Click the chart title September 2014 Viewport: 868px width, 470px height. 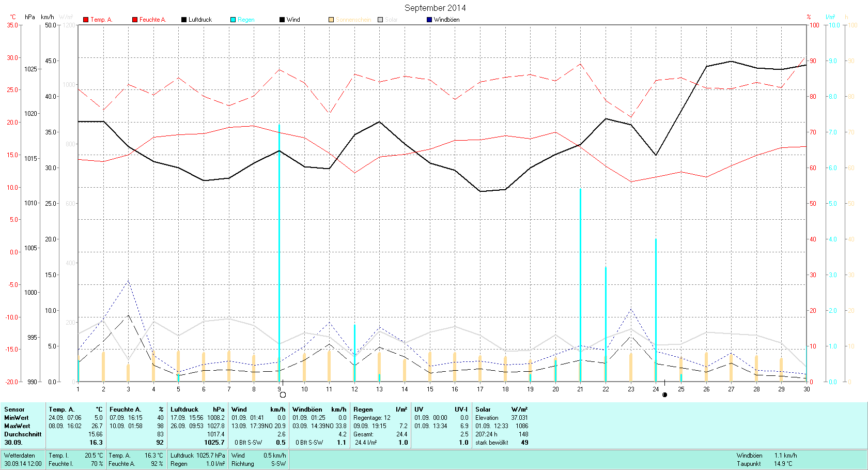(435, 8)
